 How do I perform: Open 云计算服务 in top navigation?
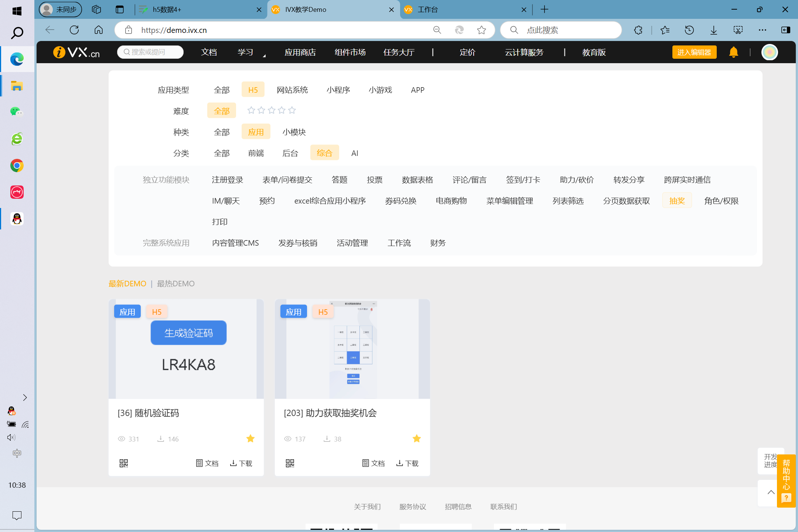pyautogui.click(x=524, y=52)
